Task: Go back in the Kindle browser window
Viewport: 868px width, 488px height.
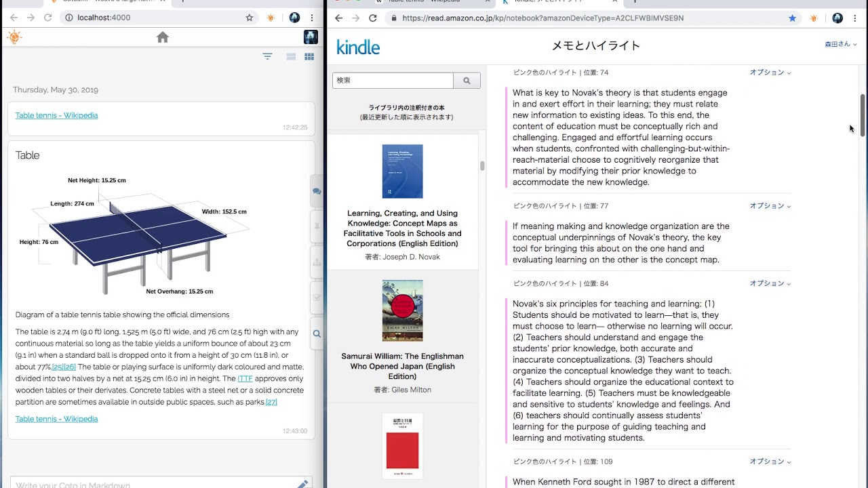Action: click(339, 18)
